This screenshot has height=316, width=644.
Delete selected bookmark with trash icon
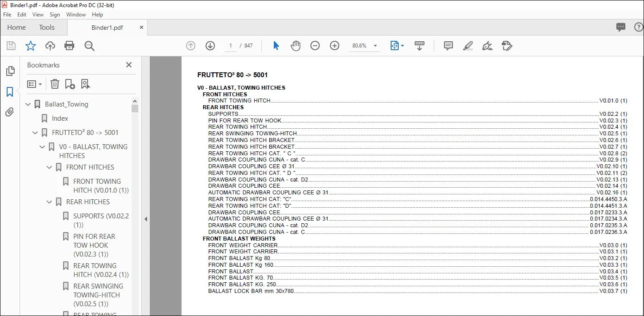55,84
